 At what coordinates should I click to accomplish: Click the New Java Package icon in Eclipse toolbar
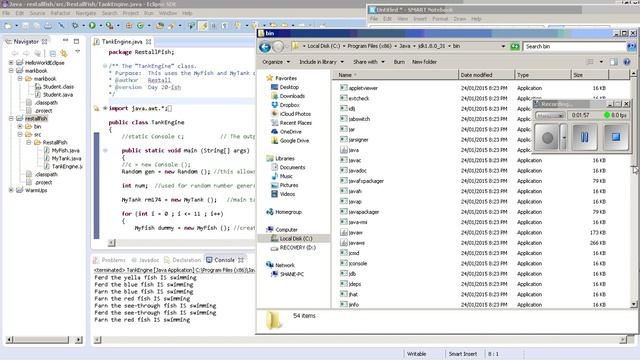point(129,25)
